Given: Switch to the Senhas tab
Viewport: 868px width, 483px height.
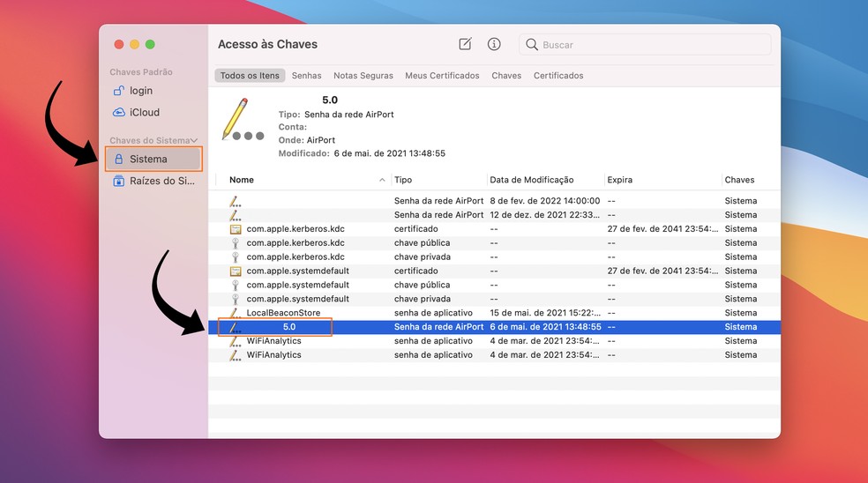Looking at the screenshot, I should tap(306, 76).
